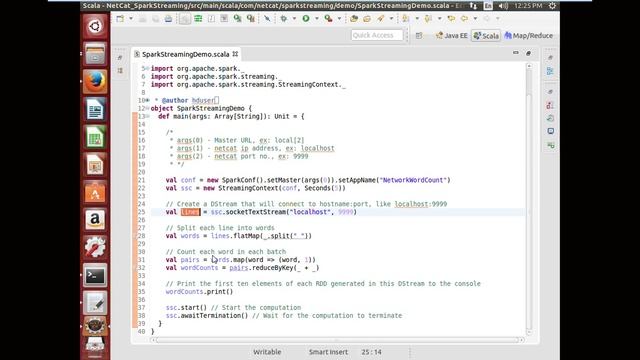Expand the Run configurations dropdown arrow
Screen dimensions: 640x360
pos(317,18)
